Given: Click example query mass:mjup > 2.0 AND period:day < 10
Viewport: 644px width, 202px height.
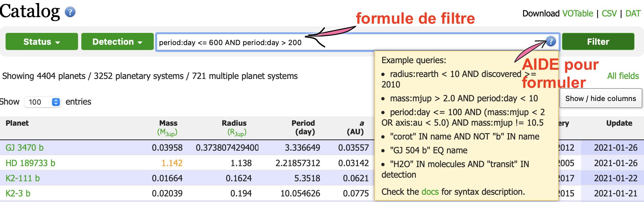Looking at the screenshot, I should 464,98.
